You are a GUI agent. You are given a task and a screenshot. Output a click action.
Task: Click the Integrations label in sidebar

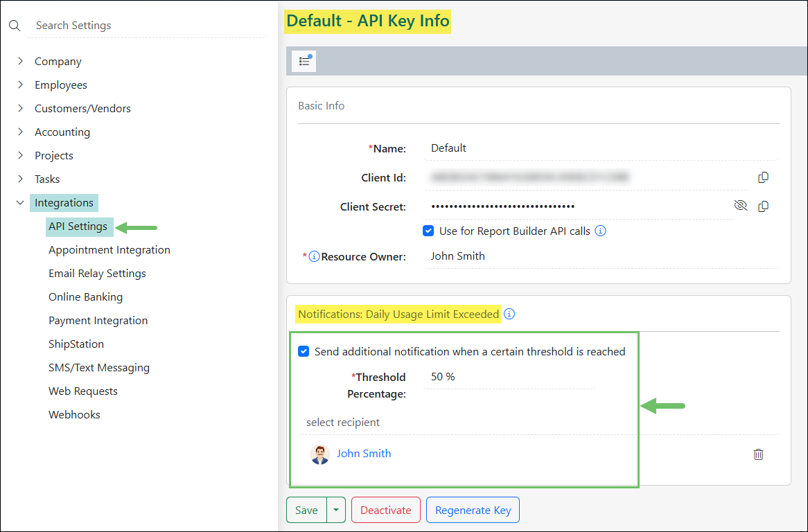(64, 202)
